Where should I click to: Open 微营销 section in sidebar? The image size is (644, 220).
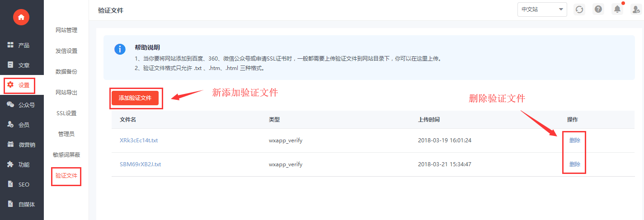22,145
